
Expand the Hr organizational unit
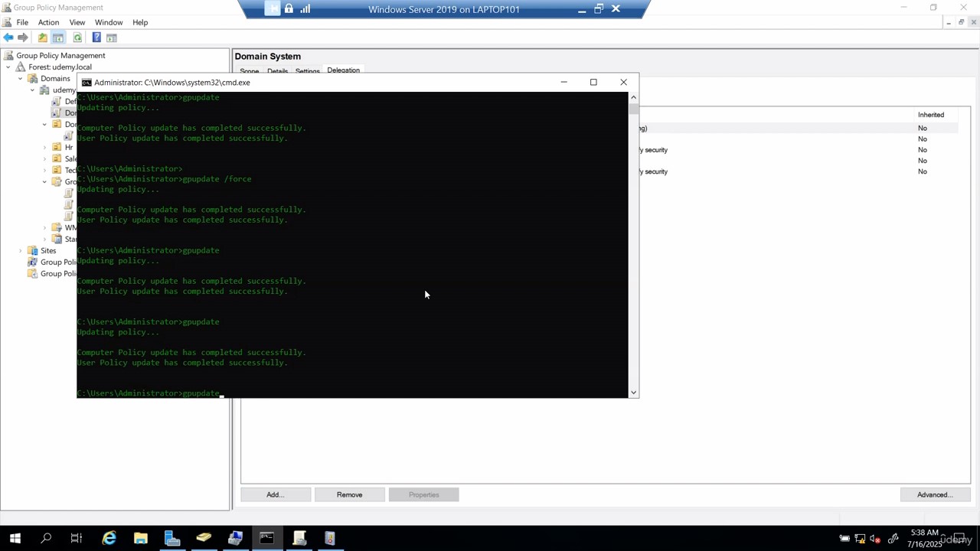tap(44, 148)
